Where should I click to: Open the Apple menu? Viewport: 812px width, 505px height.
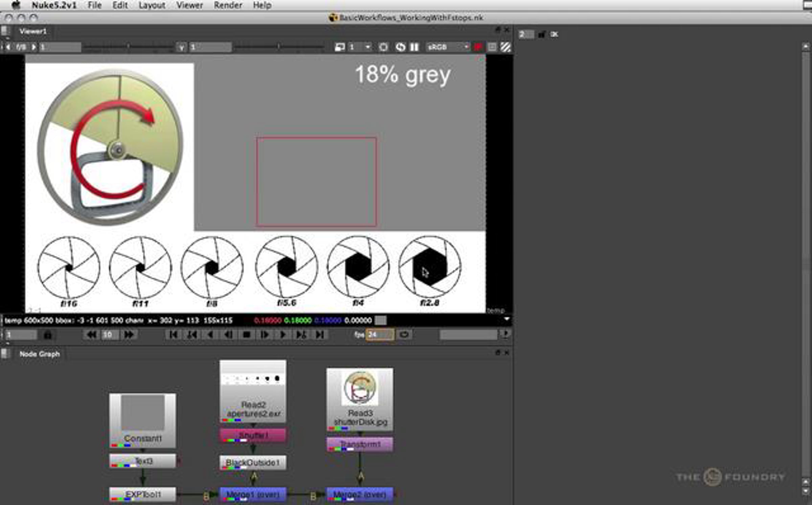tap(16, 5)
